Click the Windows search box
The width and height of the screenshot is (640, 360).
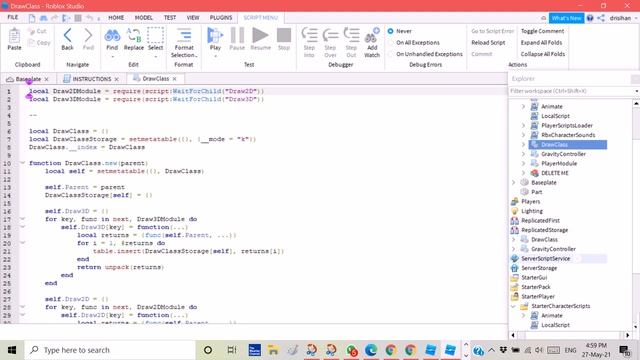pyautogui.click(x=110, y=350)
